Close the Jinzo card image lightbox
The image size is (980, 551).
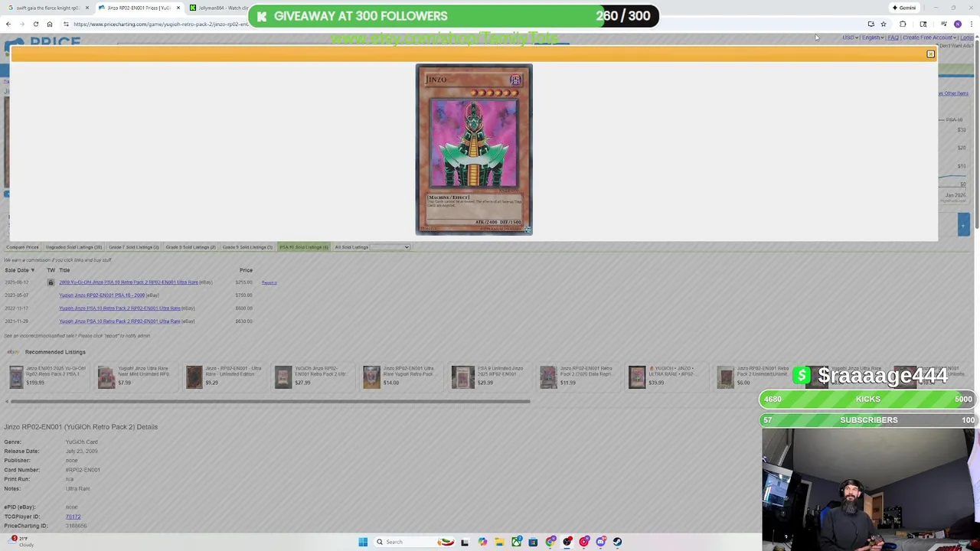point(930,54)
